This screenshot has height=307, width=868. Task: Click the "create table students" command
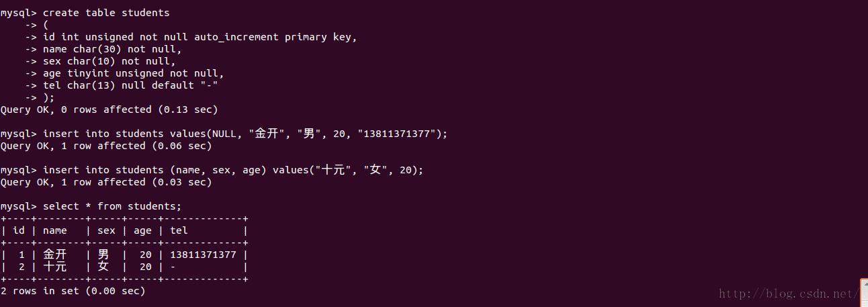coord(106,13)
